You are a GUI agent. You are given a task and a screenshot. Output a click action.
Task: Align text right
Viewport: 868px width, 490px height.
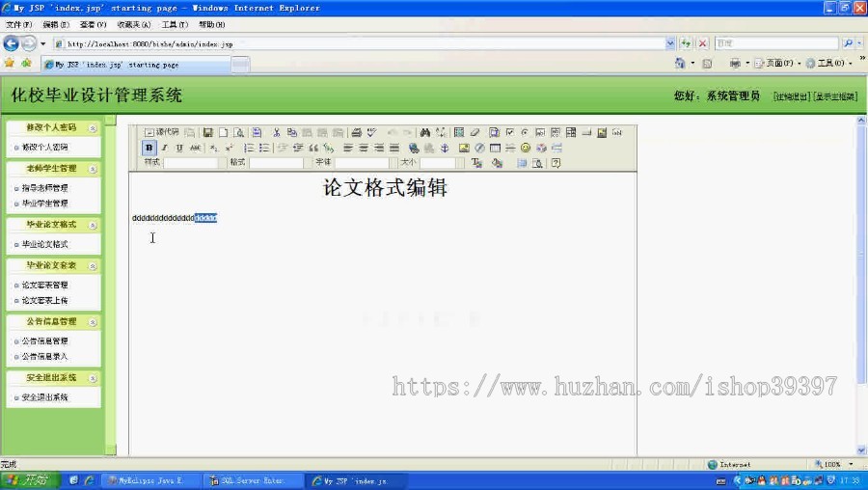[379, 148]
